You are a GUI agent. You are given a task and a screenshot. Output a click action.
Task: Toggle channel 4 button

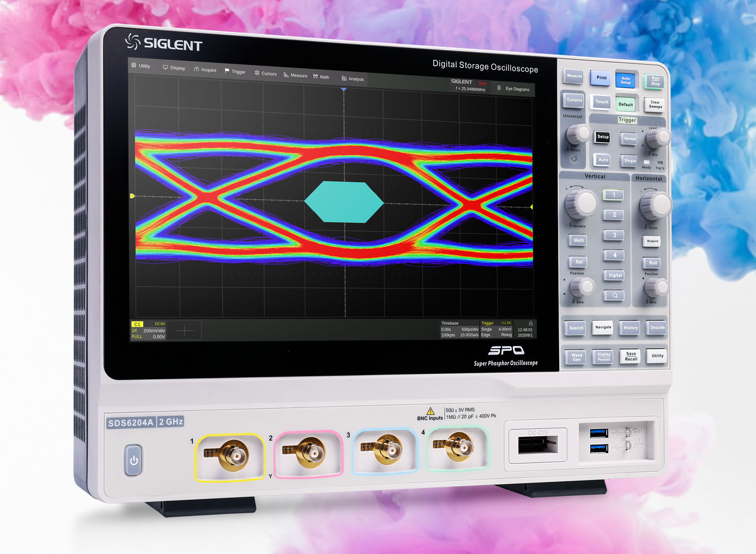tap(614, 255)
